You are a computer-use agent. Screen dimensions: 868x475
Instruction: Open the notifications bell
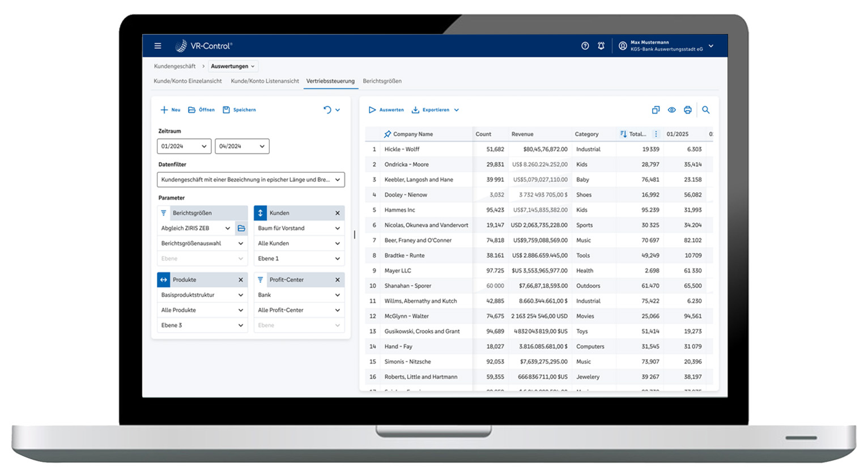(x=601, y=46)
